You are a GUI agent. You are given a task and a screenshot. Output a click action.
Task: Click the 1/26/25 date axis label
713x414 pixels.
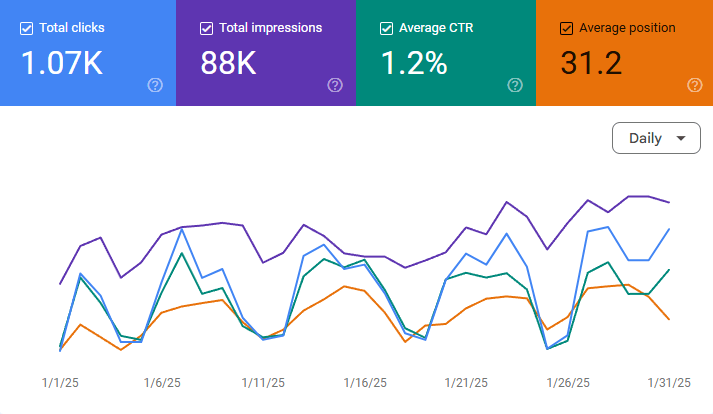tap(567, 382)
